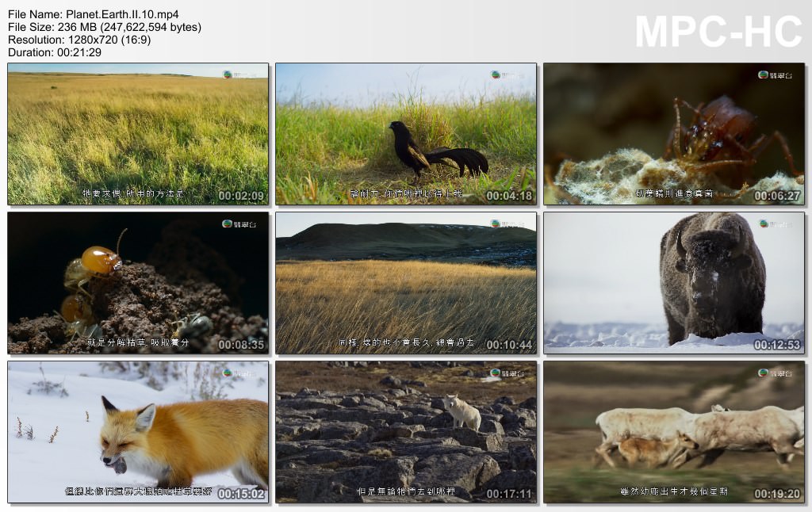Click the subtitle in the termite 00:08:35 frame
This screenshot has height=512, width=812.
coord(138,342)
